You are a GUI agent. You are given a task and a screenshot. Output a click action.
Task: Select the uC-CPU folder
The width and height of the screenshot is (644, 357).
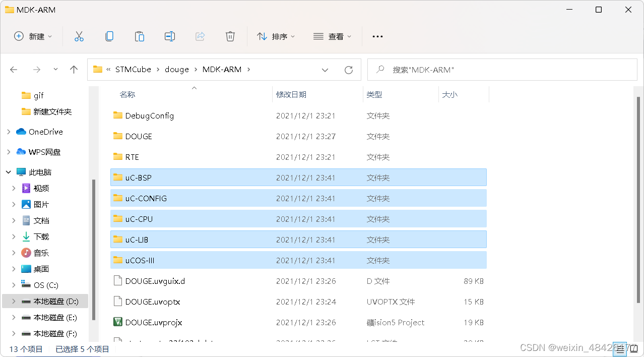tap(298, 219)
